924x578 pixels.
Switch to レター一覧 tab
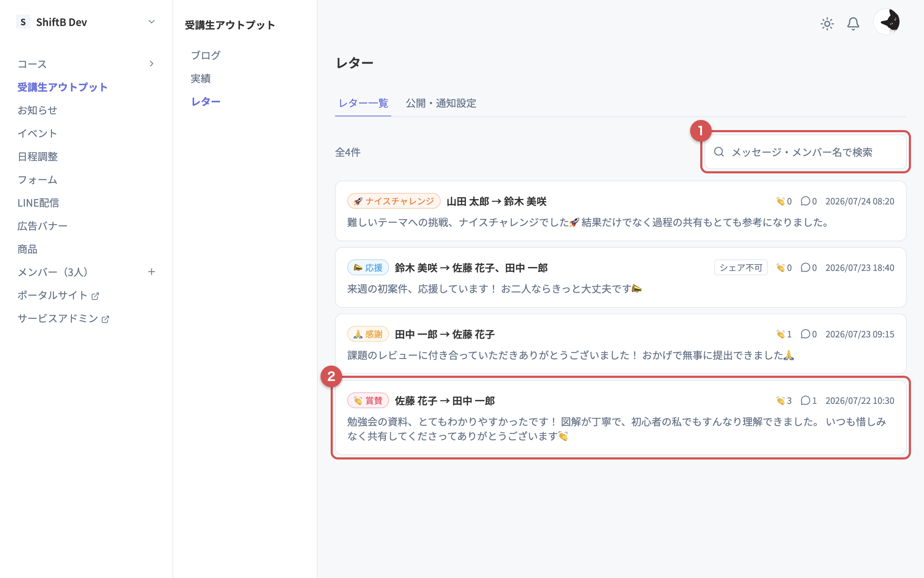pyautogui.click(x=363, y=103)
